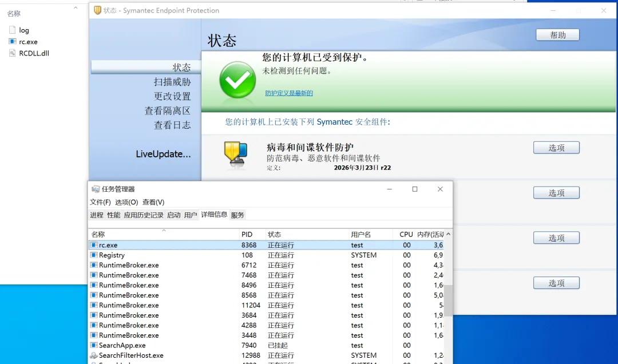
Task: Select RuntimeBroker.exe row with PID 8568
Action: pos(267,295)
